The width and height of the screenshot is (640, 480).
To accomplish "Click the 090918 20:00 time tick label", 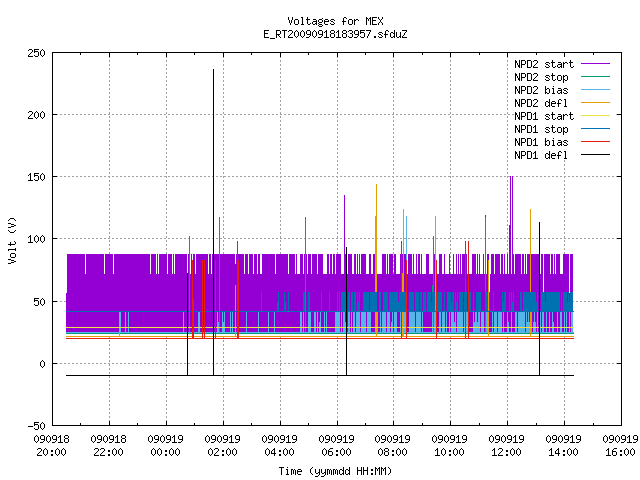I will 51,446.
